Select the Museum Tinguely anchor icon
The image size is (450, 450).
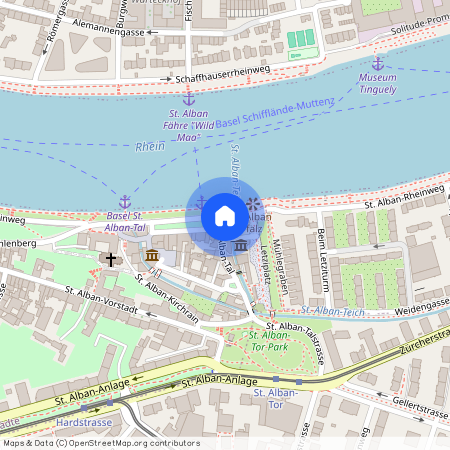pyautogui.click(x=378, y=64)
